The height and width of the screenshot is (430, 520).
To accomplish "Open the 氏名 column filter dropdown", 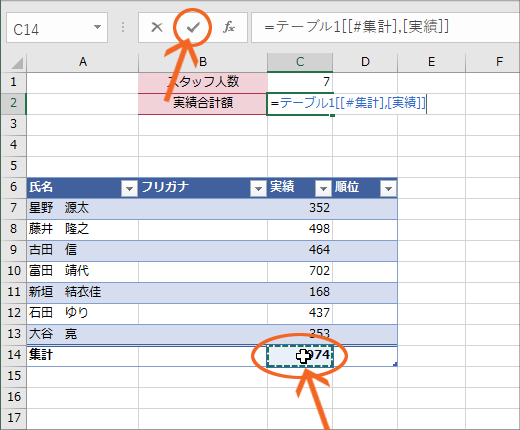I will click(x=129, y=189).
